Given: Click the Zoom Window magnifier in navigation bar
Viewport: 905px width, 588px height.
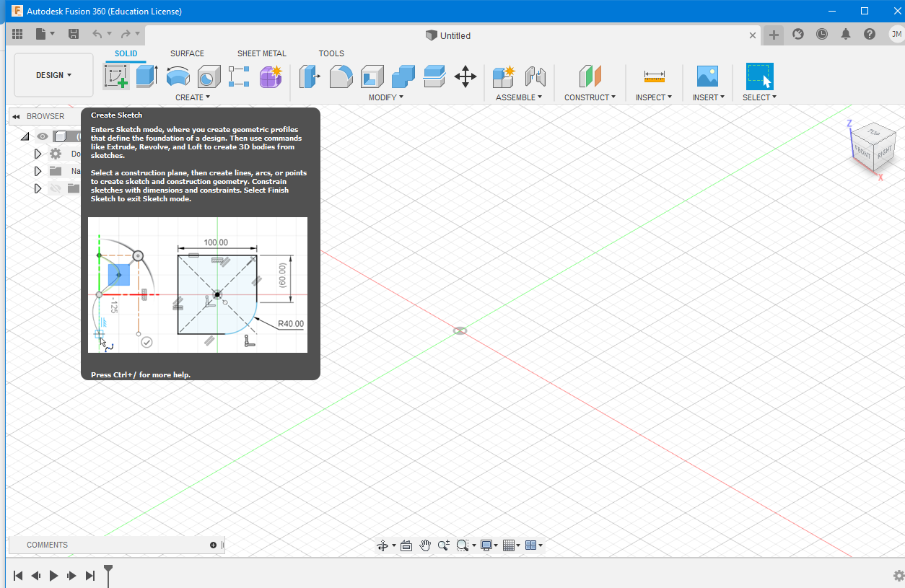Looking at the screenshot, I should click(x=462, y=545).
